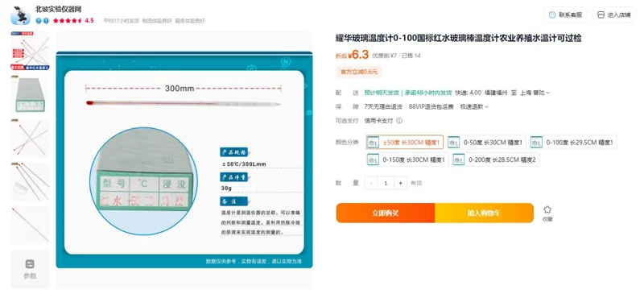Click the info icon beside 信用卡支付
Viewport: 644px width, 290px height.
(399, 121)
